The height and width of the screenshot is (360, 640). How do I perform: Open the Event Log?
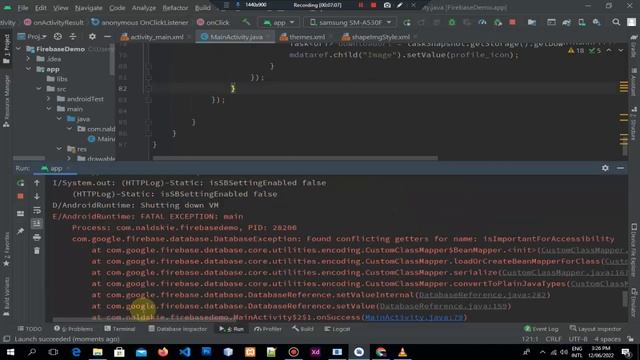pyautogui.click(x=541, y=329)
